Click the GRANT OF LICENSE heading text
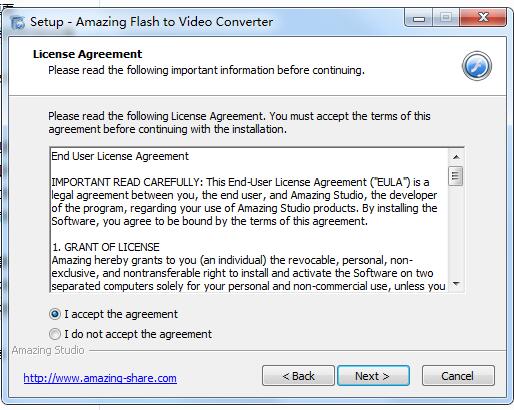Viewport: 514px width, 410px height. click(106, 247)
